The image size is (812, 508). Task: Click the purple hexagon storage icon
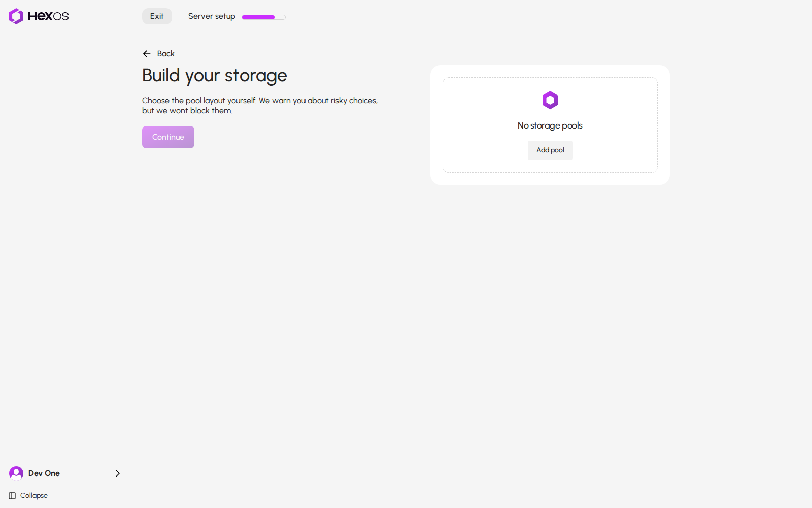550,100
